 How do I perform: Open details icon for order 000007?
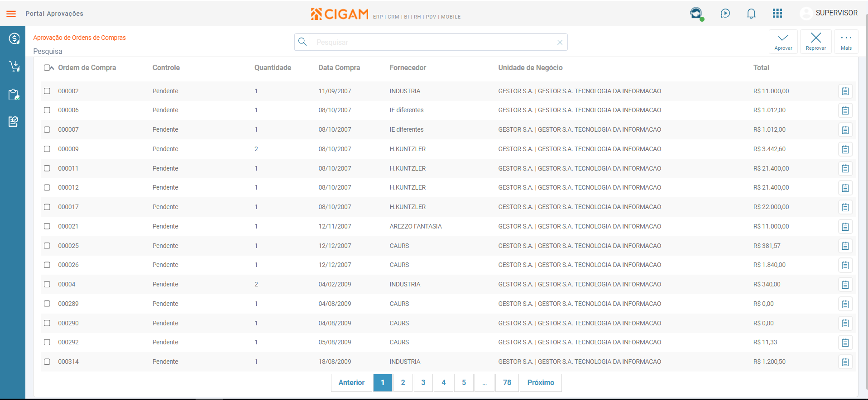point(845,130)
